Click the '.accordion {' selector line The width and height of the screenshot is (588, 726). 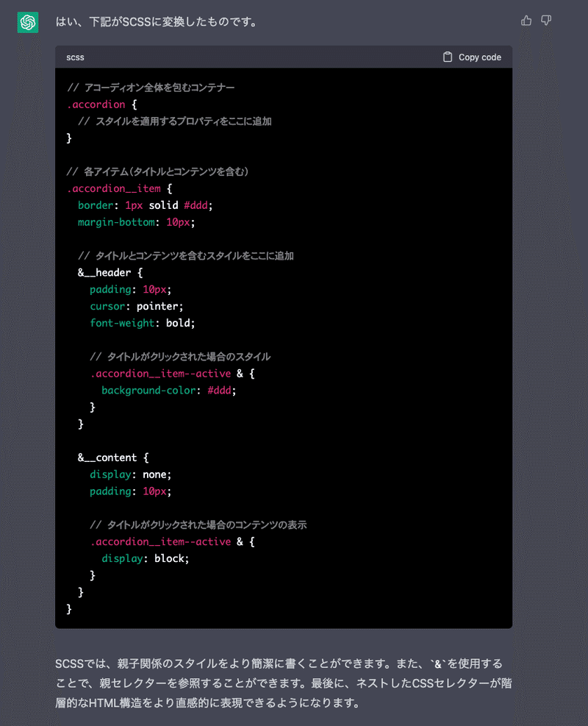point(102,104)
